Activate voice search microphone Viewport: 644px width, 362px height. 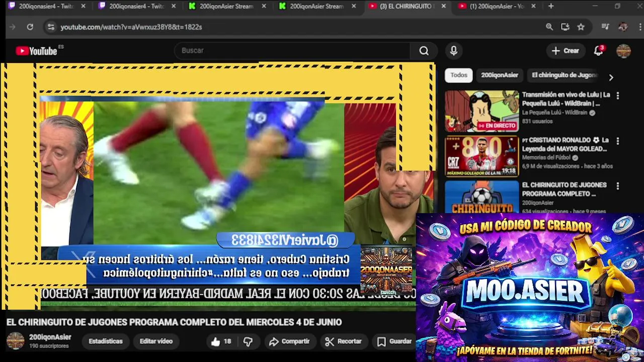pyautogui.click(x=454, y=51)
